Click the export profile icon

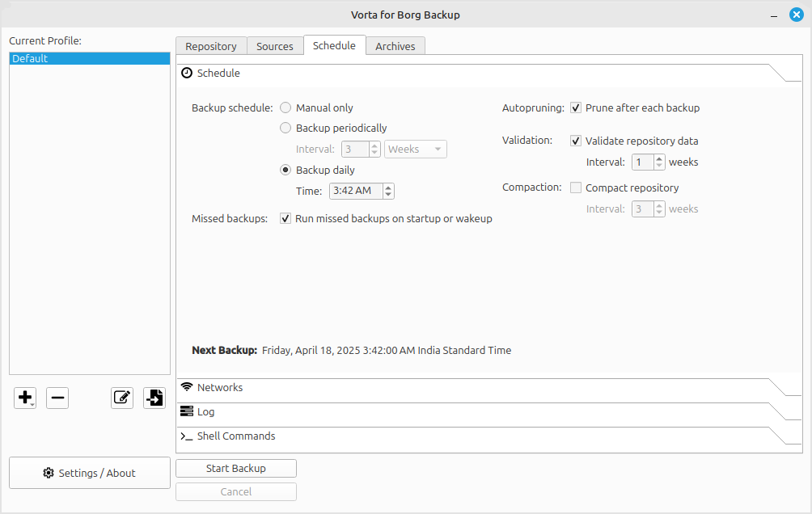coord(154,397)
